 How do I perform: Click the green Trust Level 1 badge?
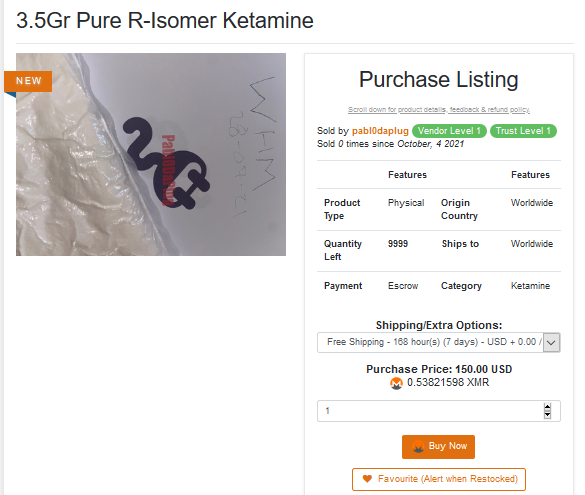pos(523,131)
